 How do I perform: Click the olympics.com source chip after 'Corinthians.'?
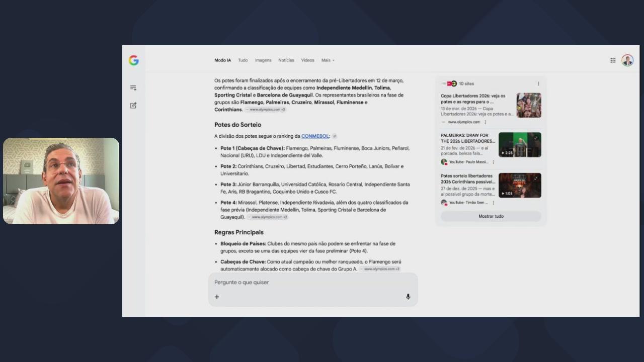point(266,110)
